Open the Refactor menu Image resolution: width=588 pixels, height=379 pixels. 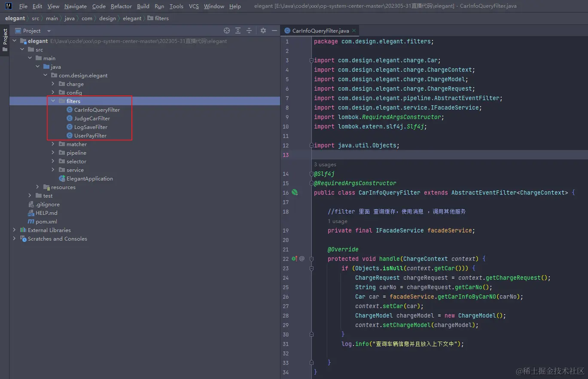[121, 6]
